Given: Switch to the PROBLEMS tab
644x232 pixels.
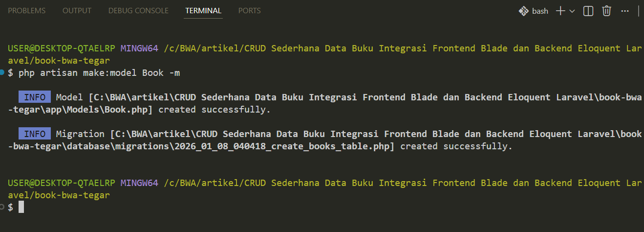Looking at the screenshot, I should click(x=27, y=10).
